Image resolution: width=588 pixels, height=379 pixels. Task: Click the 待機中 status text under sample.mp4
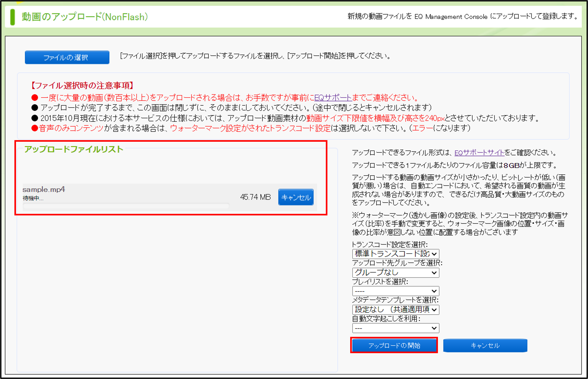(33, 198)
